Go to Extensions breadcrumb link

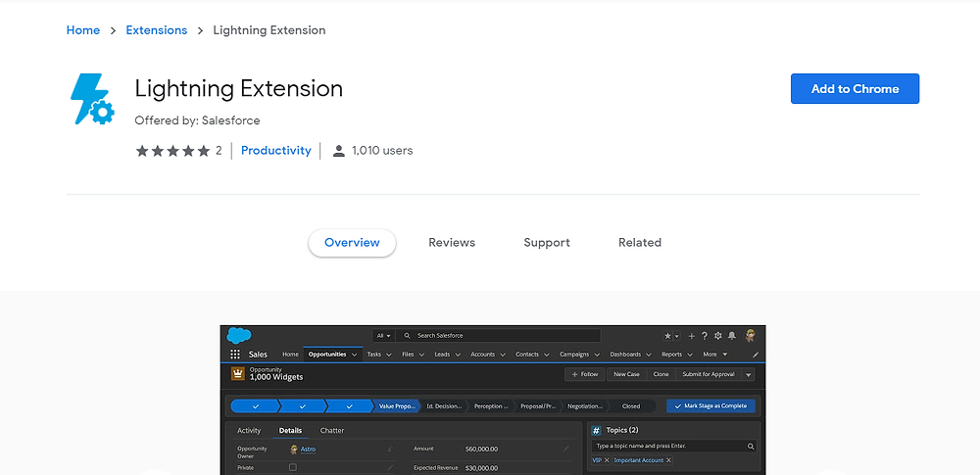pos(156,30)
